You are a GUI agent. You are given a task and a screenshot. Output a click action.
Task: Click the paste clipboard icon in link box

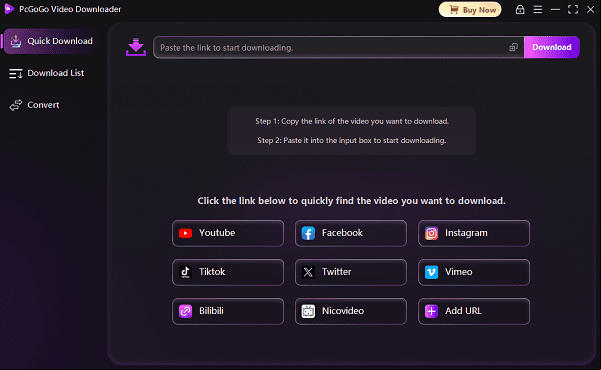point(513,48)
